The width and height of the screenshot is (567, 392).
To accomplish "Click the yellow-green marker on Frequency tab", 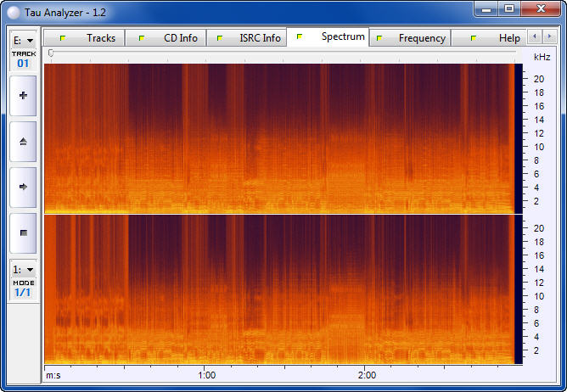I will 379,38.
